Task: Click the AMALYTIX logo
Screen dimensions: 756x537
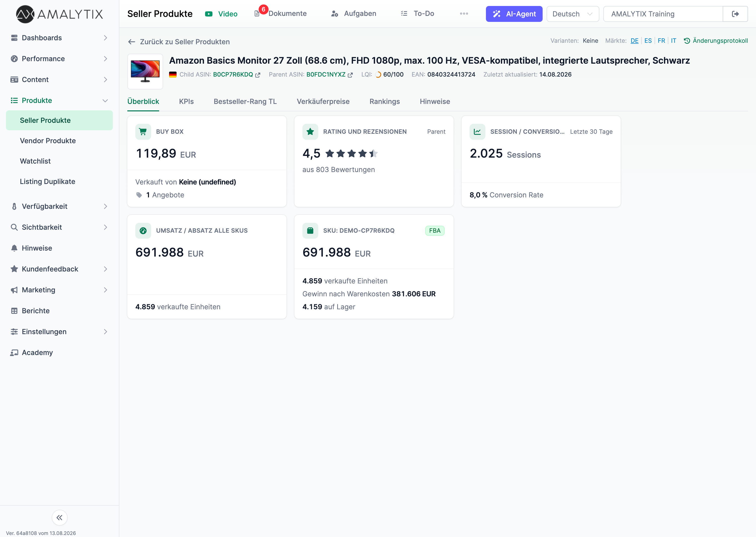Action: 59,14
